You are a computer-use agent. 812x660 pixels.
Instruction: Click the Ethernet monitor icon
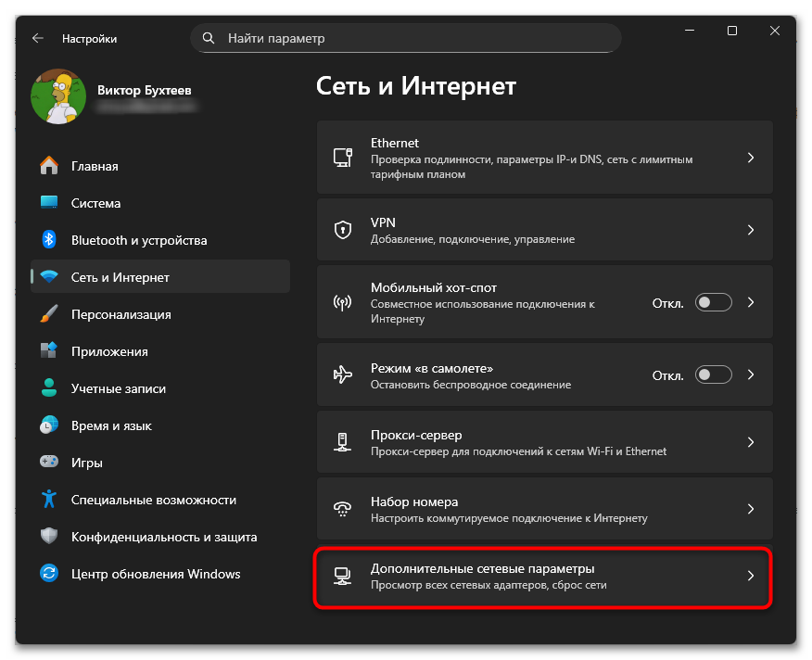pos(343,158)
